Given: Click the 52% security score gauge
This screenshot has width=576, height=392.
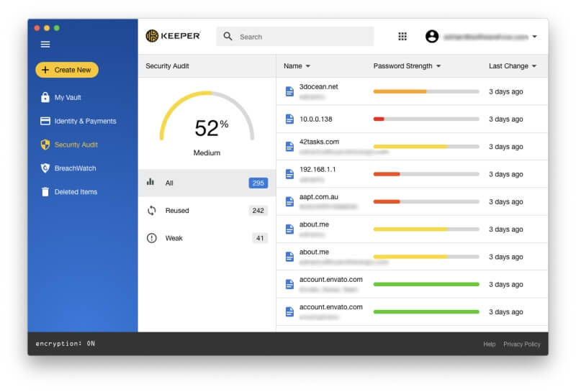Looking at the screenshot, I should 207,117.
